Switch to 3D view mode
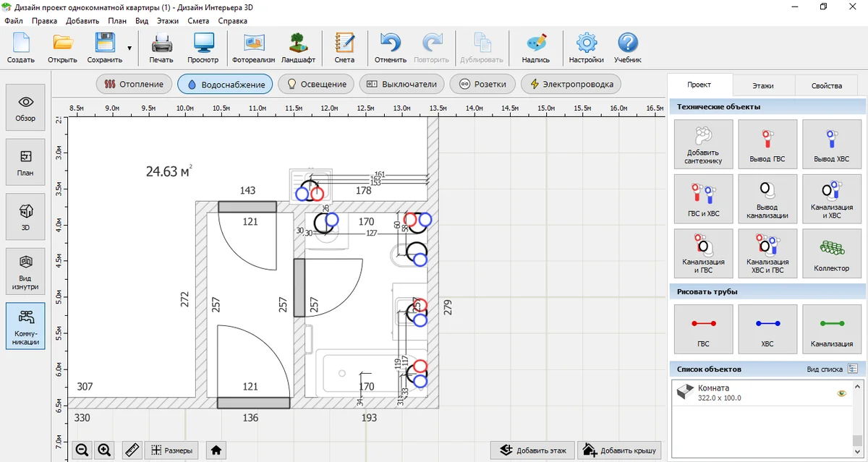 [25, 217]
